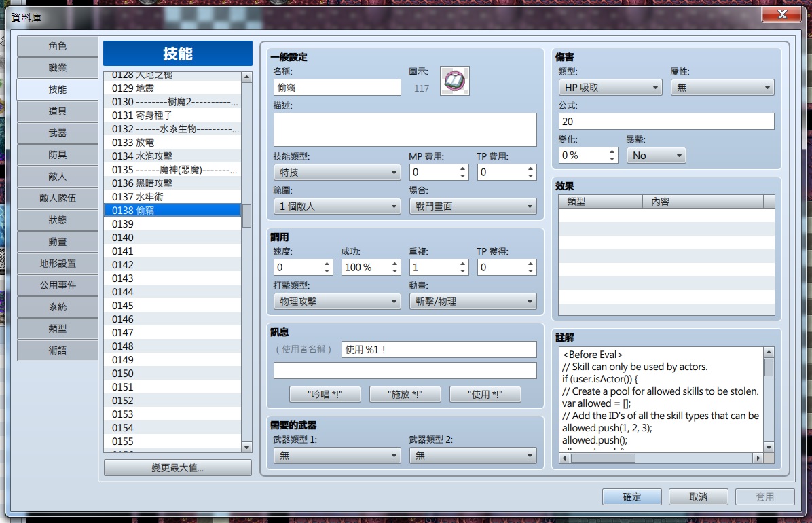Open the 範圍 dropdown showing 1 個敵人
The height and width of the screenshot is (523, 812).
click(x=337, y=206)
